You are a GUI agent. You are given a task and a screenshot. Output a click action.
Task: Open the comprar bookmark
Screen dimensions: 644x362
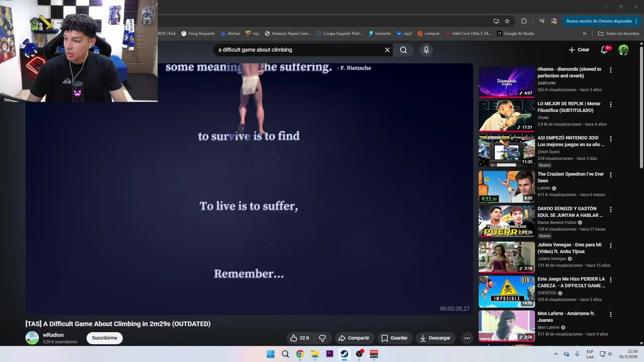click(x=428, y=34)
